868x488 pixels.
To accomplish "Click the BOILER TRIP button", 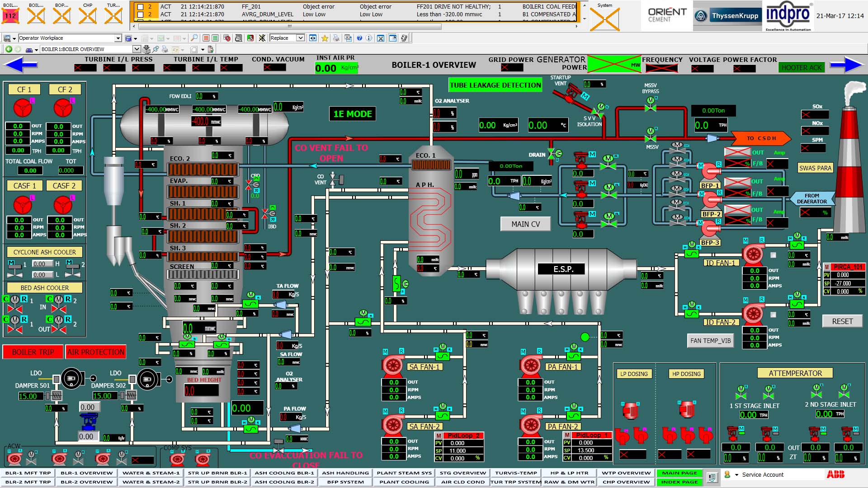I will point(33,352).
